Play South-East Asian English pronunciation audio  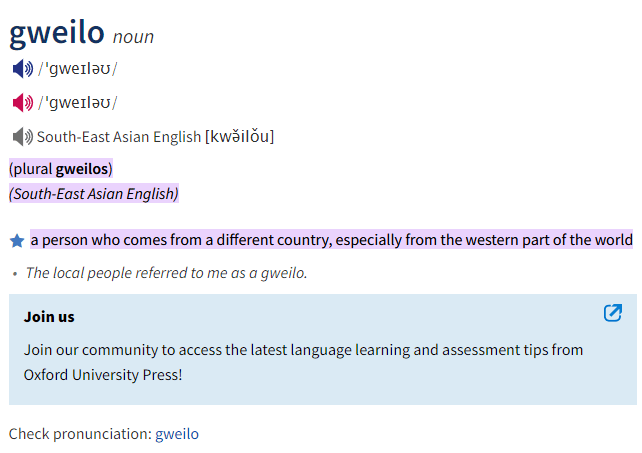(x=22, y=136)
